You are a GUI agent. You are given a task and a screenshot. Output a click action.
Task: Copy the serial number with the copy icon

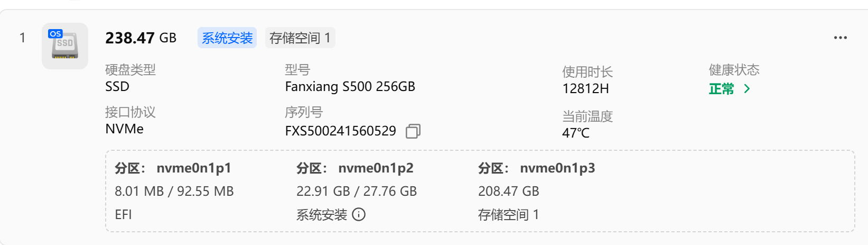[413, 131]
